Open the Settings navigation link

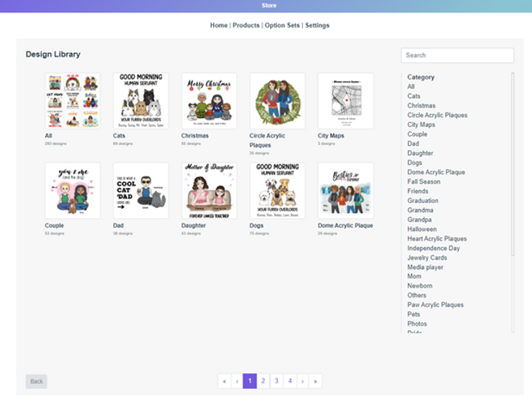[317, 25]
